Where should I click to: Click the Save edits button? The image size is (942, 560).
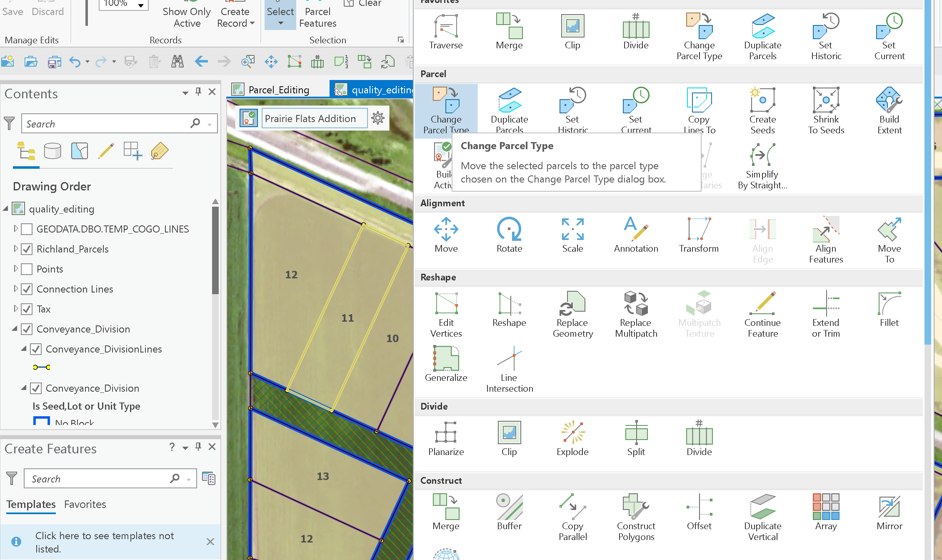(x=12, y=11)
